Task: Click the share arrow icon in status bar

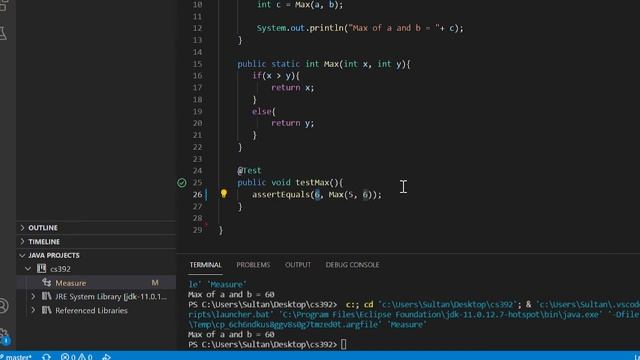Action: (107, 356)
